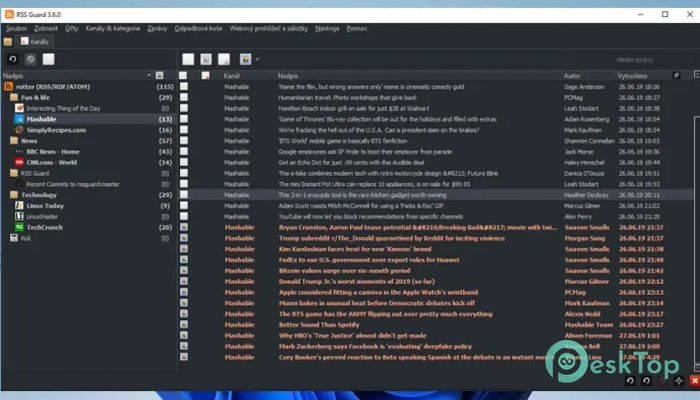Click RSS icon of rotter (RSS/RDF/ATOM) account
700x400 pixels.
(8, 87)
